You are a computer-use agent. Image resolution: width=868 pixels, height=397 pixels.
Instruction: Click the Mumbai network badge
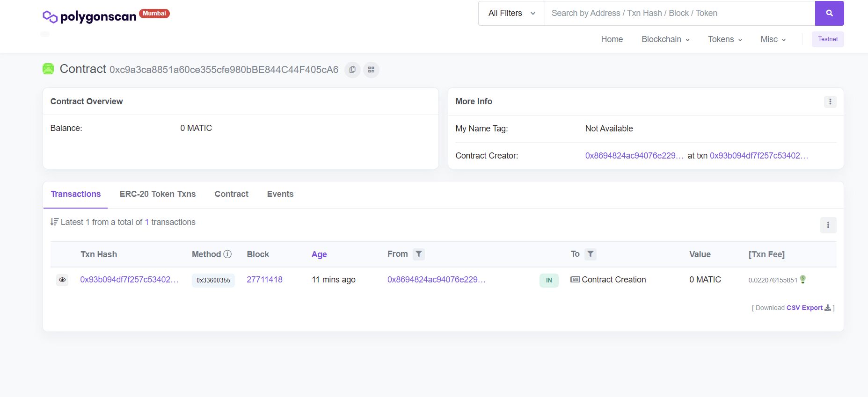coord(154,14)
